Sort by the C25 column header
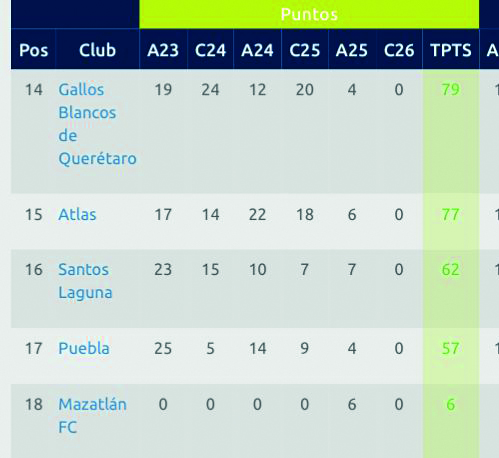 305,50
